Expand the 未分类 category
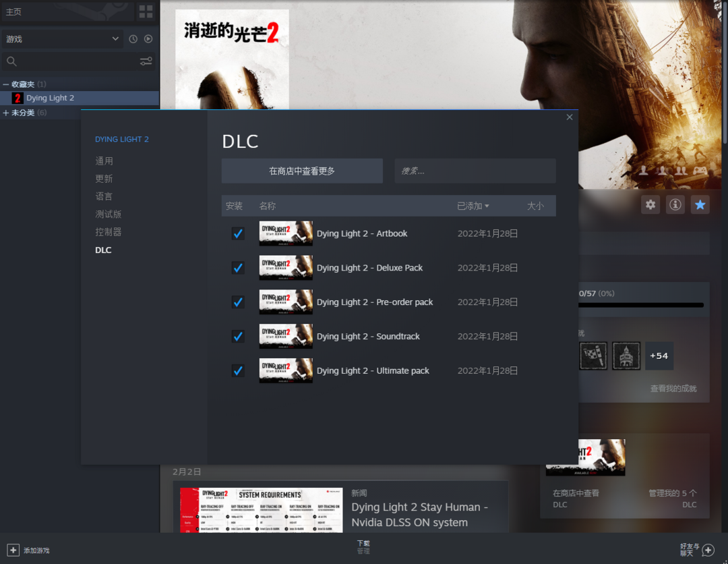728x564 pixels. [6, 113]
